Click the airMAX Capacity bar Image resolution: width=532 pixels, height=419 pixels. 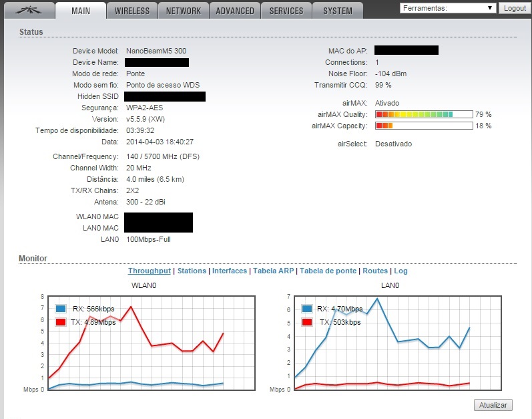click(424, 126)
